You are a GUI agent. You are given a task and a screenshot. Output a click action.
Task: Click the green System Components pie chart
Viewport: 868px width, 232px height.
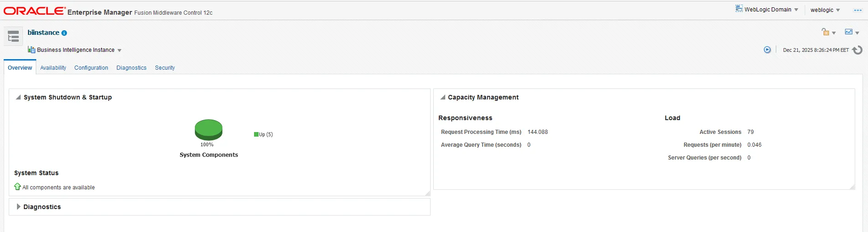tap(209, 129)
